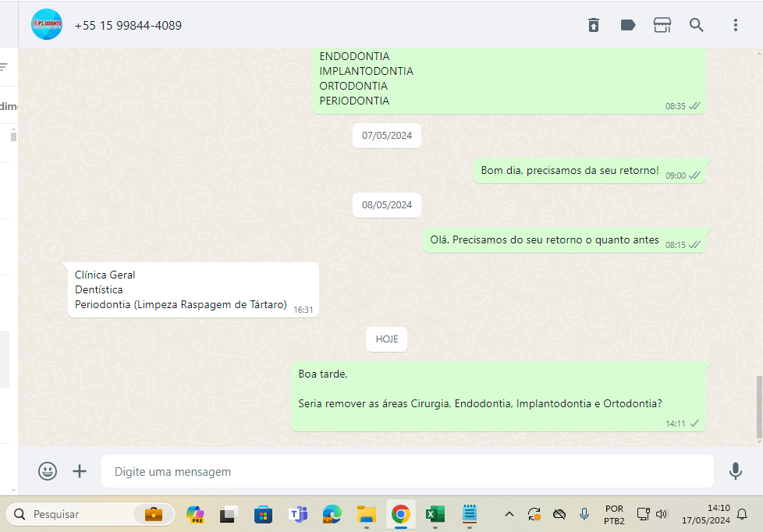Click the chat list scrollbar on left
This screenshot has height=532, width=763.
coord(13,137)
